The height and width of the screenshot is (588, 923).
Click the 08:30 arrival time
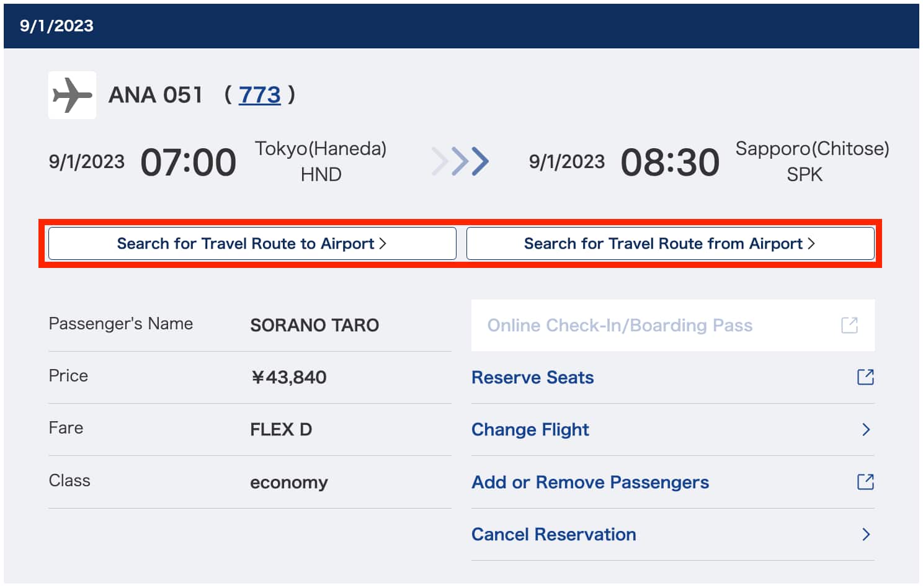[670, 163]
